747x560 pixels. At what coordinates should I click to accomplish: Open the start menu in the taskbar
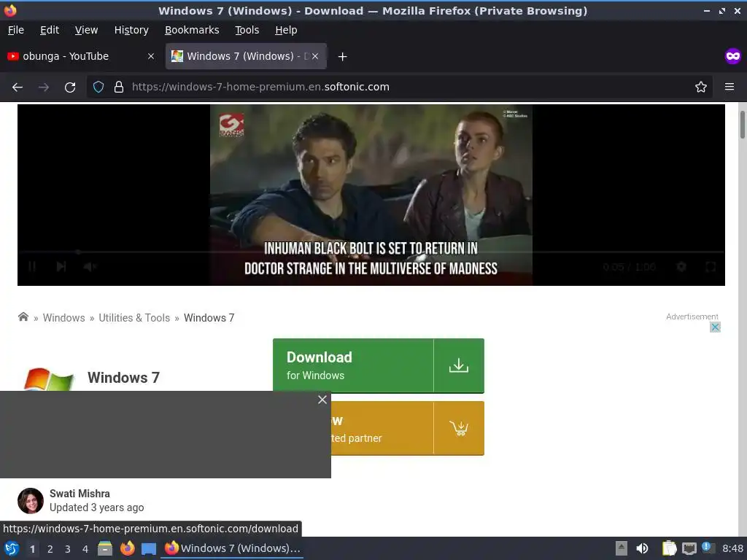[x=12, y=548]
